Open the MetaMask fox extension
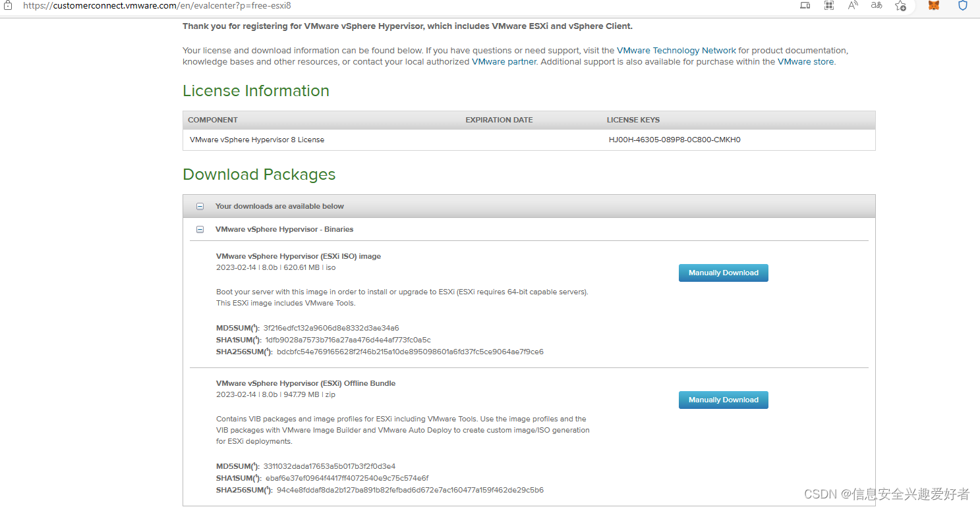 (x=933, y=5)
